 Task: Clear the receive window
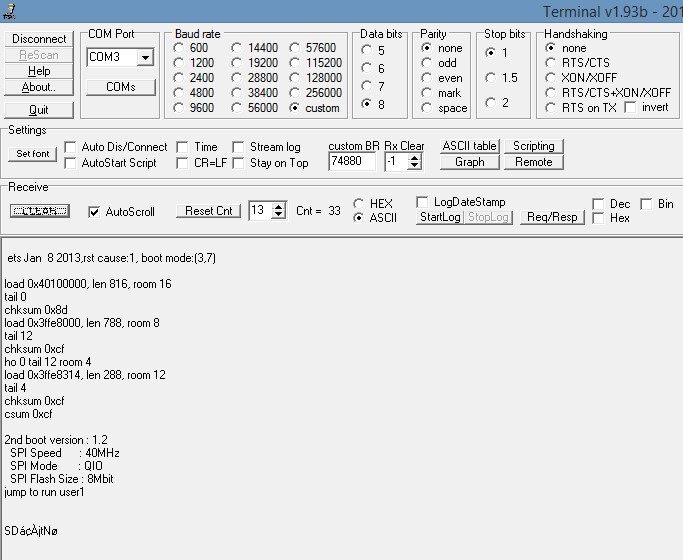tap(40, 211)
